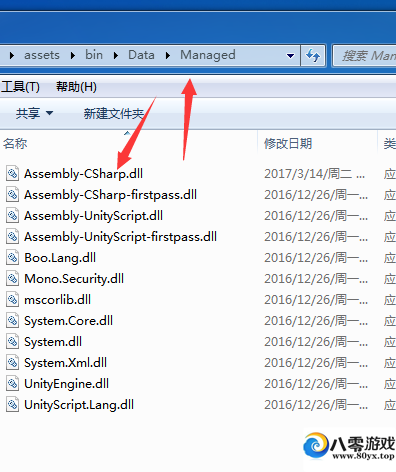Screen dimensions: 396x472
Task: Click the Boo.Lang.dll file icon
Action: [x=12, y=258]
